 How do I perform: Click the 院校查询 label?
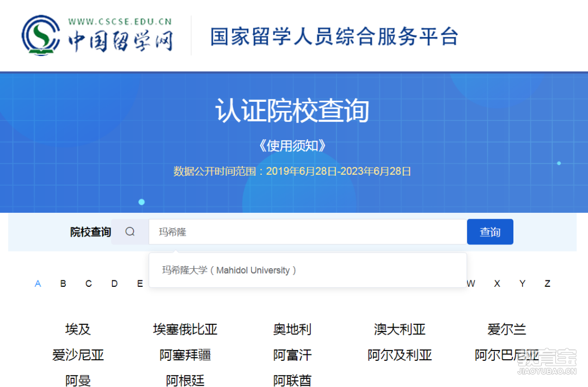pos(90,232)
